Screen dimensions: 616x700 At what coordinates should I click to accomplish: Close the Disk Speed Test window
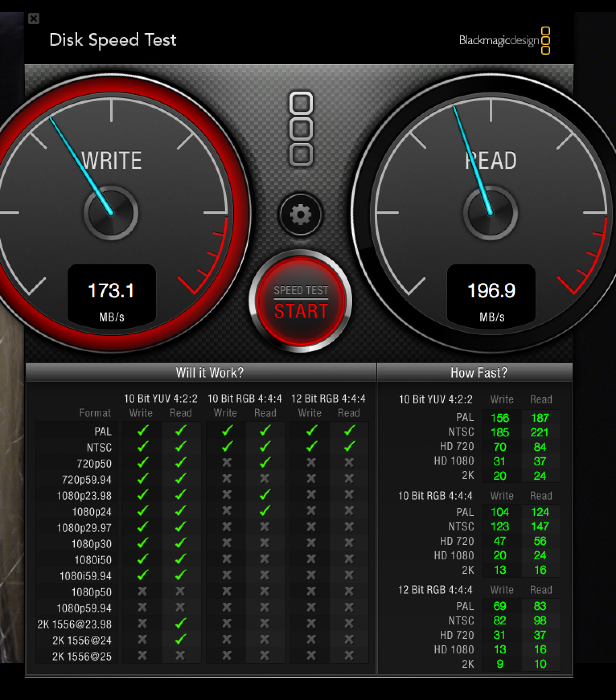tap(34, 18)
